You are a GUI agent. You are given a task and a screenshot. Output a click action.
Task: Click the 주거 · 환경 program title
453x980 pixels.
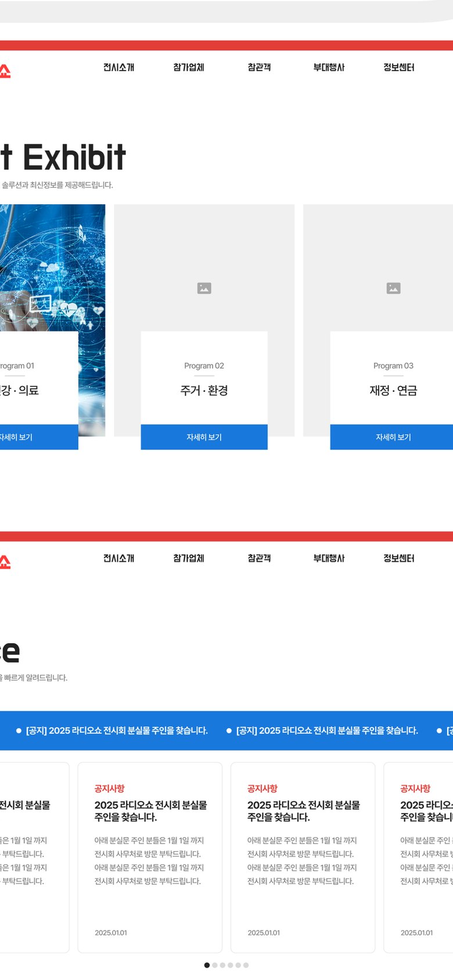click(x=204, y=391)
